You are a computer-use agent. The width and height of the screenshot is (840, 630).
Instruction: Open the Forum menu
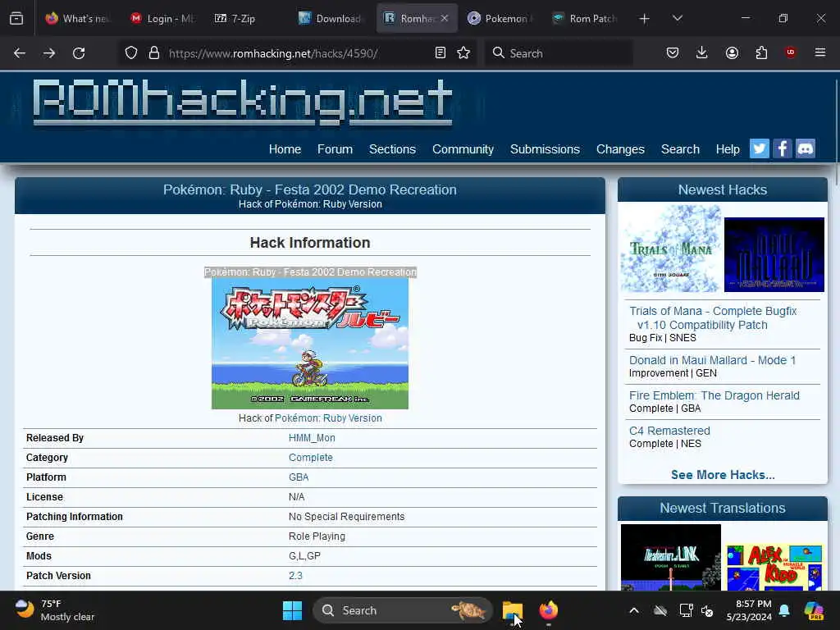click(335, 149)
